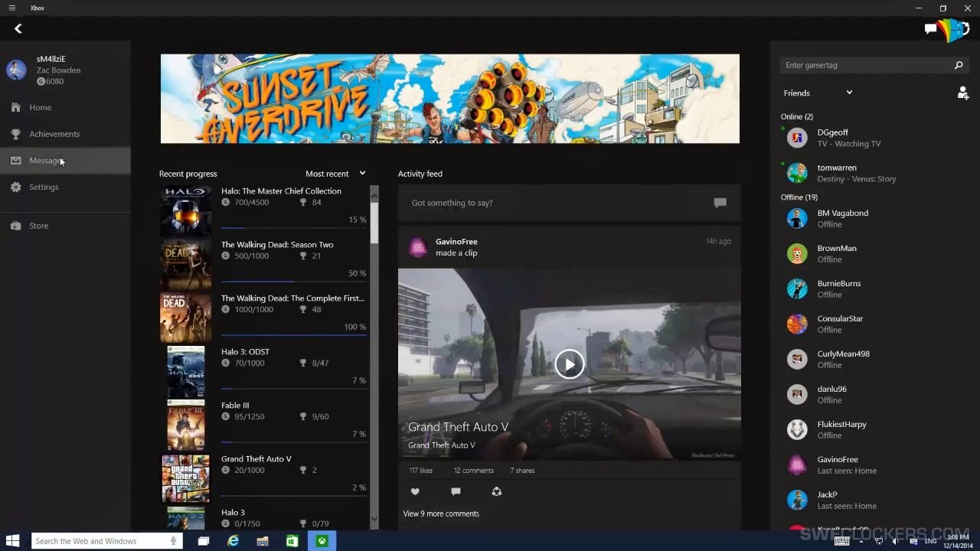Open BM Vagabond's avatar
Screen dimensions: 980x551
point(797,219)
